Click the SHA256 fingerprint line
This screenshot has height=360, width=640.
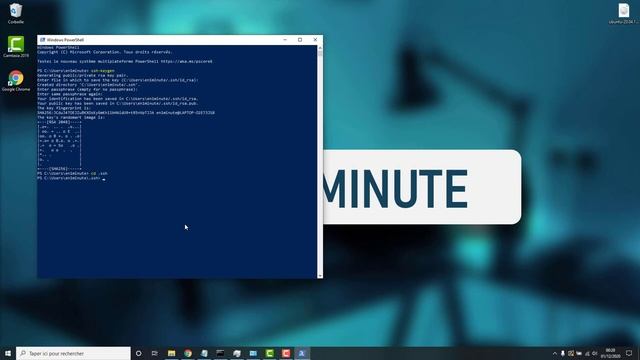(126, 112)
